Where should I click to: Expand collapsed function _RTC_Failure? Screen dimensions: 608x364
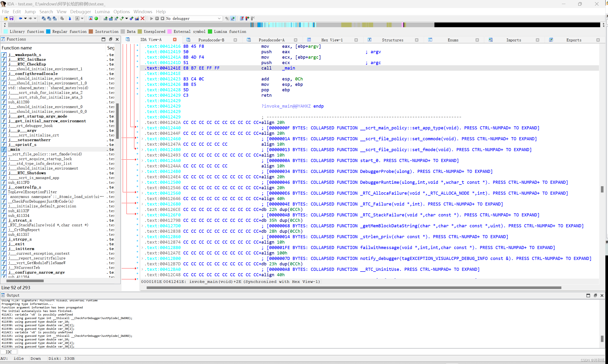point(142,204)
